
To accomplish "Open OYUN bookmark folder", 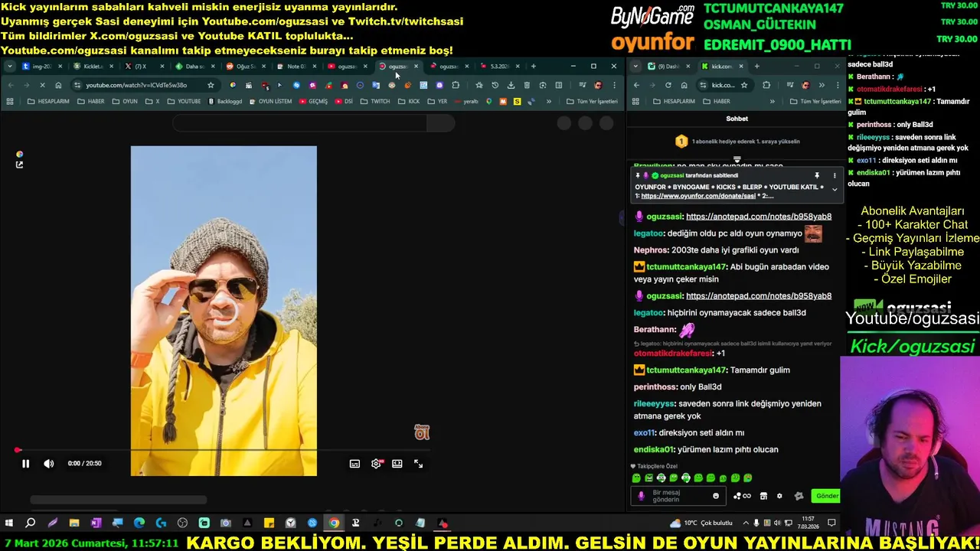I will (124, 101).
